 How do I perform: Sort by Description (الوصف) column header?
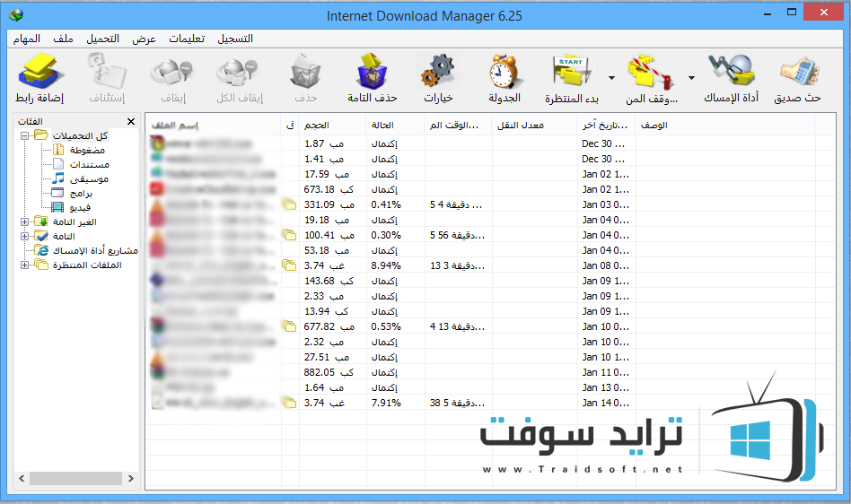coord(724,126)
